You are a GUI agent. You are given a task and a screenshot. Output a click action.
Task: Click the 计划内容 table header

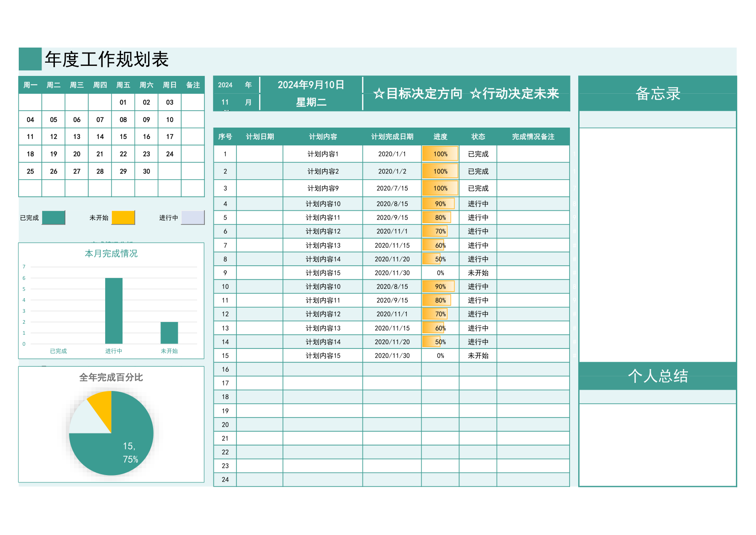tap(323, 137)
